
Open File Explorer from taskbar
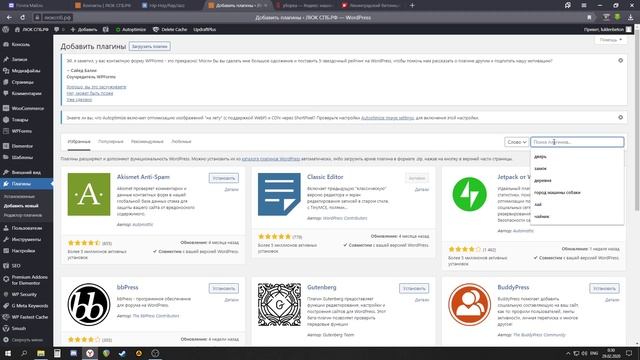[x=40, y=353]
